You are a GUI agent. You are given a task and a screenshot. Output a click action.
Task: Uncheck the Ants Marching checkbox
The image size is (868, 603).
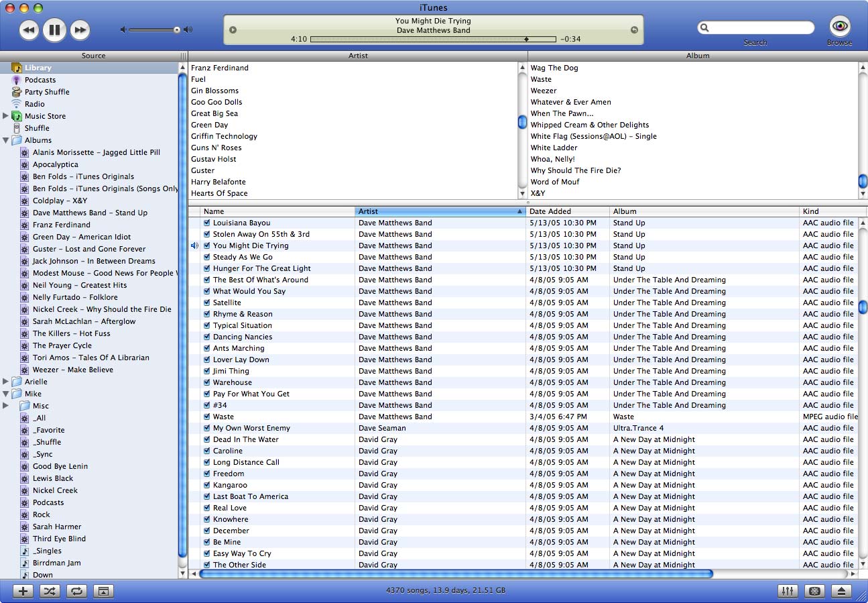coord(207,348)
